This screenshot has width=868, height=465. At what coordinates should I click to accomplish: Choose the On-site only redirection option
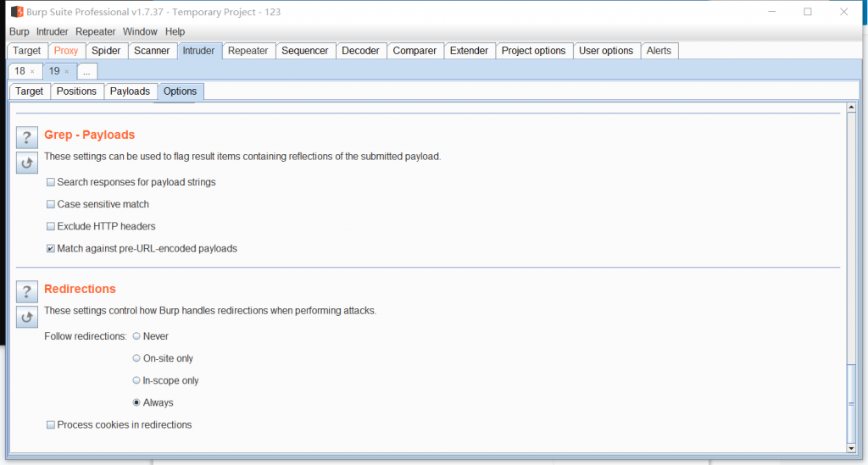136,358
